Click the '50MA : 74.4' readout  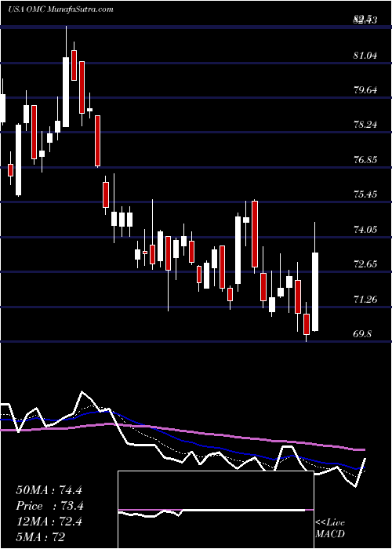click(49, 490)
